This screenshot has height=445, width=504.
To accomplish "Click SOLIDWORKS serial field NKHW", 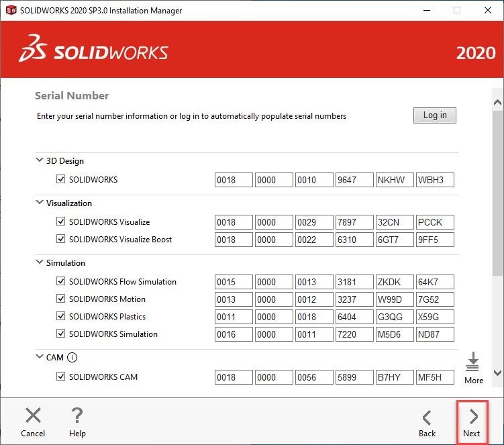I will point(395,180).
